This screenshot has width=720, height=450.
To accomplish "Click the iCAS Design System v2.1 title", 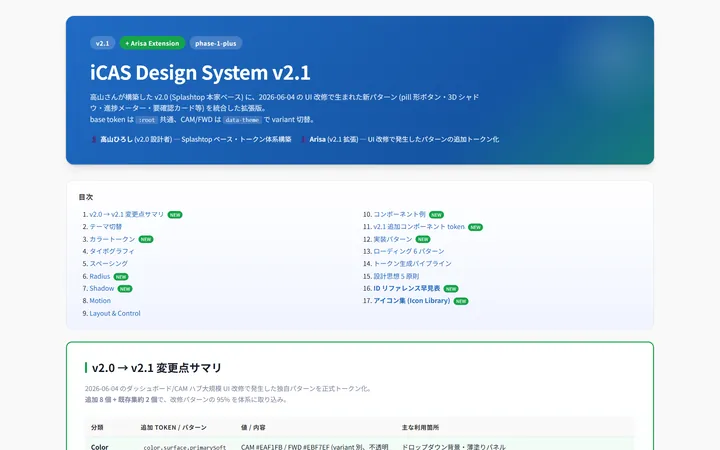I will 200,73.
